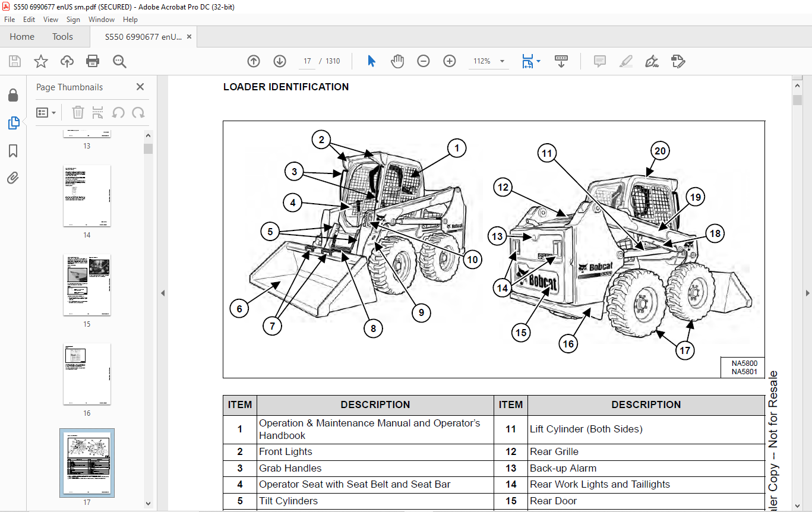
Task: Add a comment with speech bubble icon
Action: (x=600, y=61)
